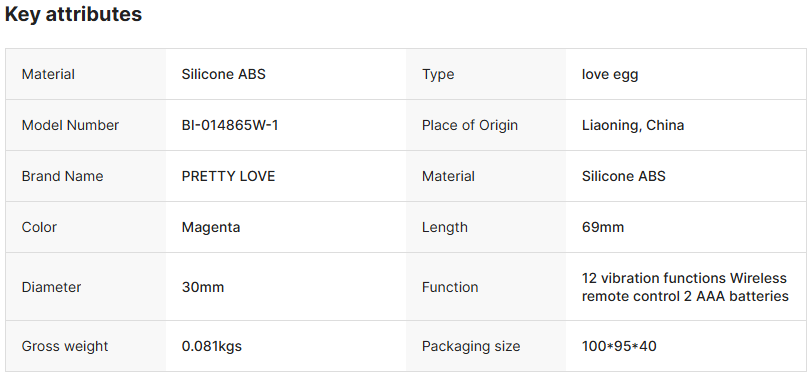Screen dimensions: 809x372
Task: Click the Length attribute label
Action: pyautogui.click(x=445, y=228)
